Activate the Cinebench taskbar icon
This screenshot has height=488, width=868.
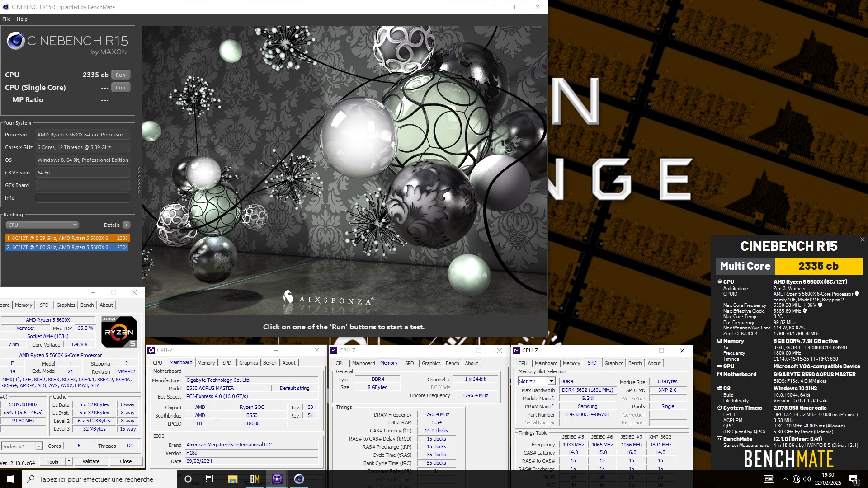pos(299,479)
